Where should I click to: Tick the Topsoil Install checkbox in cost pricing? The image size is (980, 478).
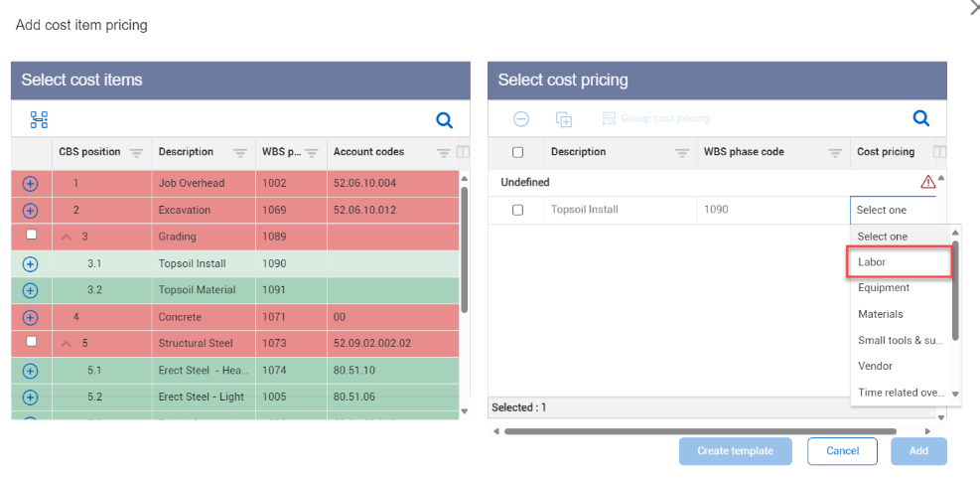517,210
